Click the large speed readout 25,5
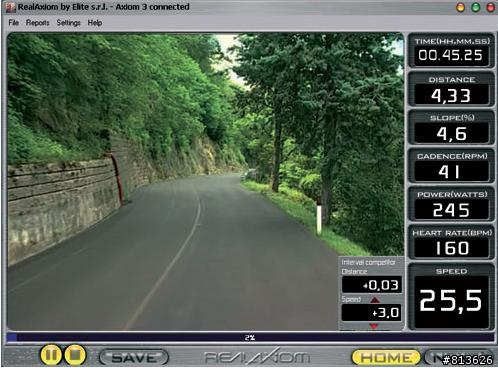This screenshot has width=498, height=368. 451,301
